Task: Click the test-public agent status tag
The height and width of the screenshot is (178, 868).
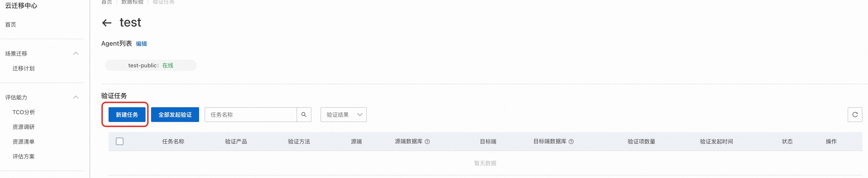Action: click(151, 65)
